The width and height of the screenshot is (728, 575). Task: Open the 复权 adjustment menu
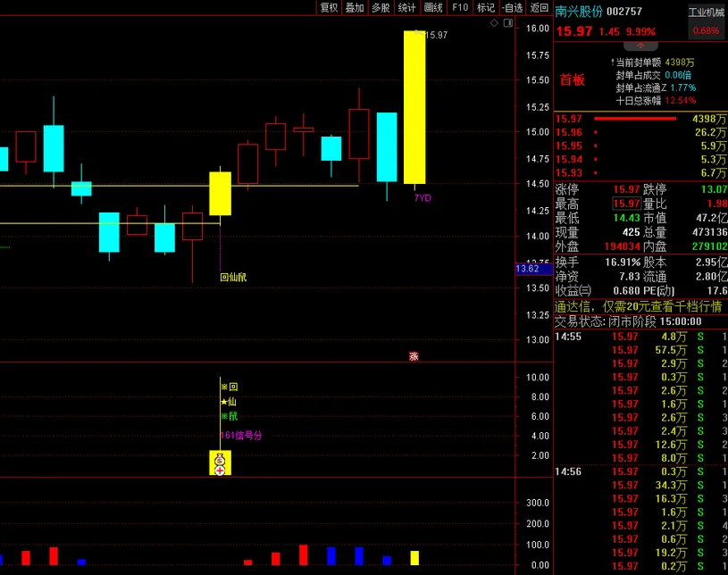click(x=329, y=7)
